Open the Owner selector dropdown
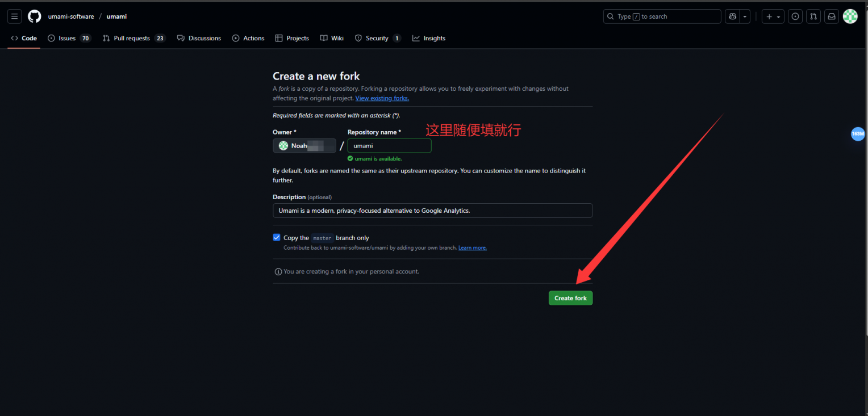Viewport: 868px width, 416px height. (x=304, y=146)
